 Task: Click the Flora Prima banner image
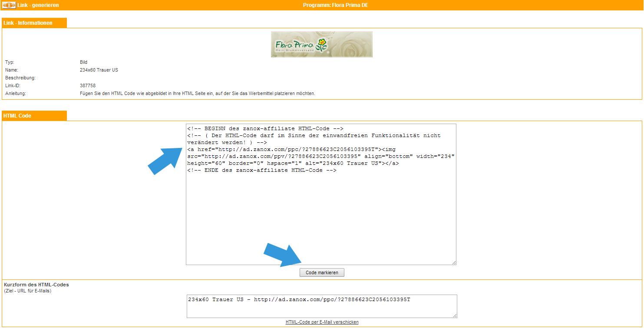click(x=321, y=44)
